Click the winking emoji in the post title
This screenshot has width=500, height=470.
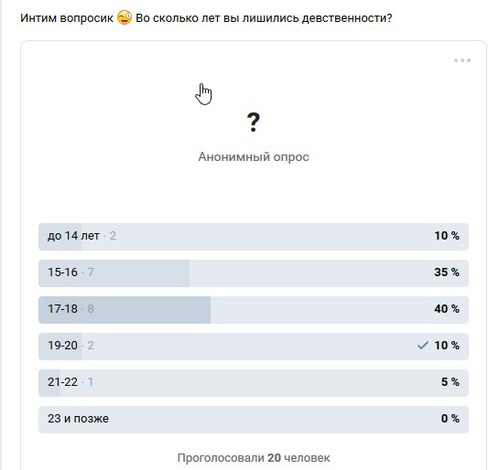(x=124, y=18)
